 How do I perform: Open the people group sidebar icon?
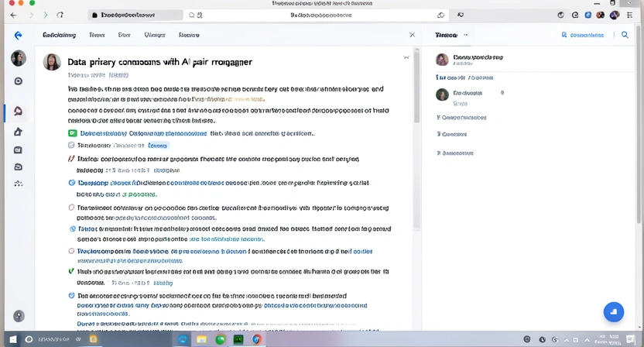(18, 184)
